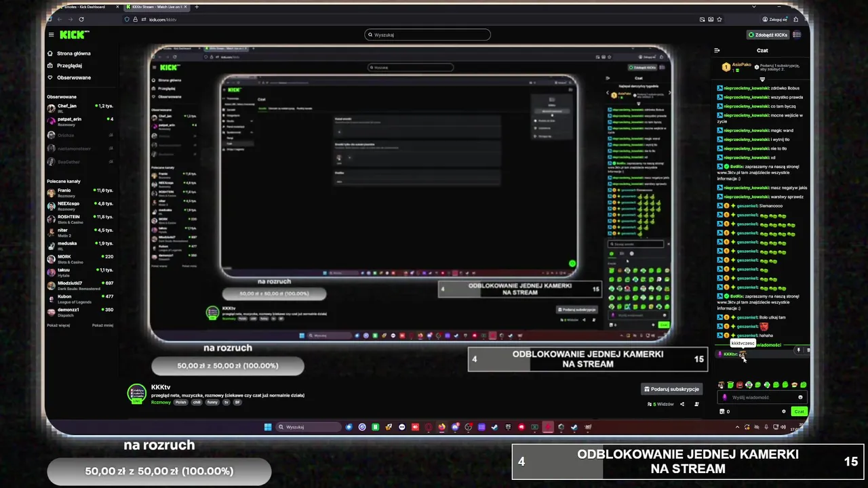Click the taskbar microphone icon
868x488 pixels.
click(766, 427)
